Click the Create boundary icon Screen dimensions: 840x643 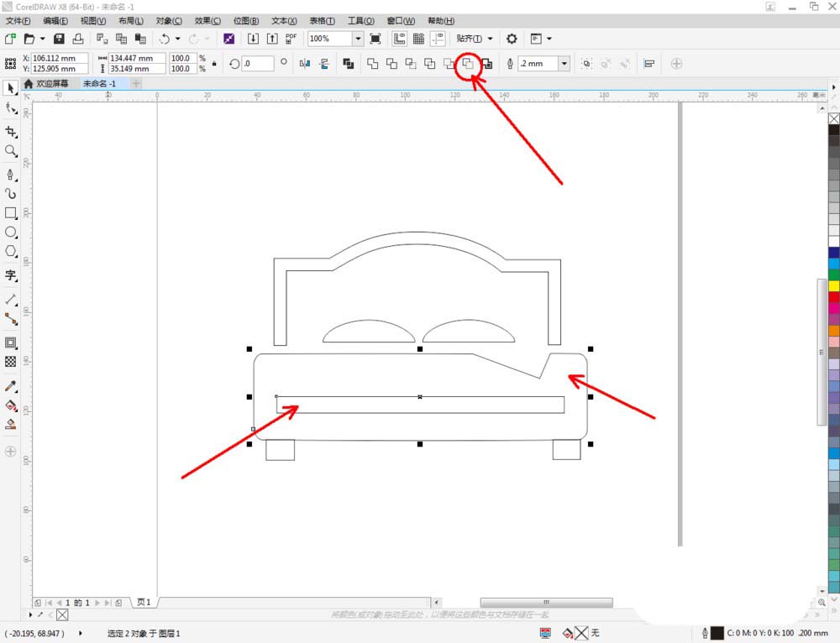[x=487, y=64]
